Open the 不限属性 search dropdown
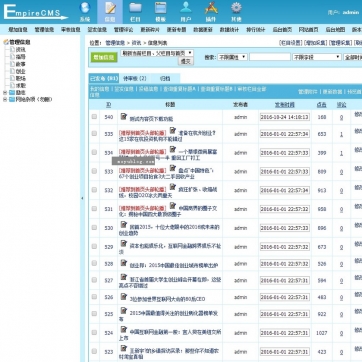This screenshot has height=362, width=362. [x=232, y=57]
